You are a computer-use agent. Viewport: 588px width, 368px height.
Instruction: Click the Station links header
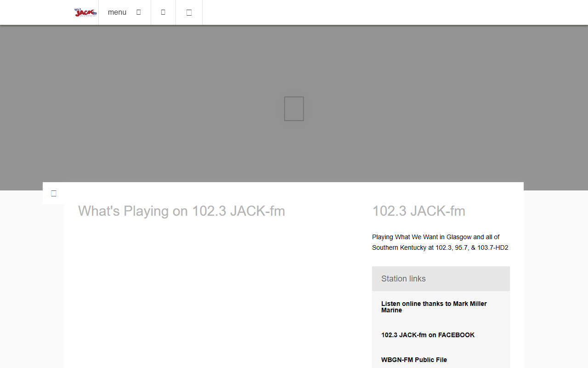[x=441, y=279]
